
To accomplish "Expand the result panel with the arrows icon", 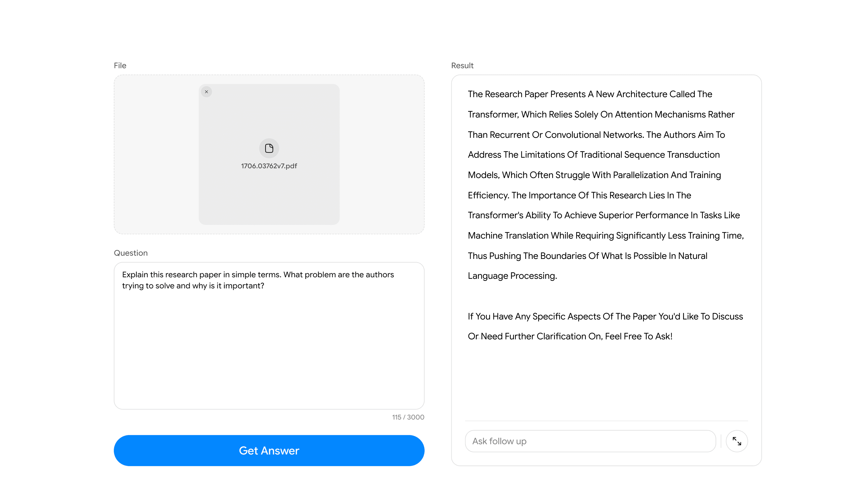I will click(x=737, y=441).
